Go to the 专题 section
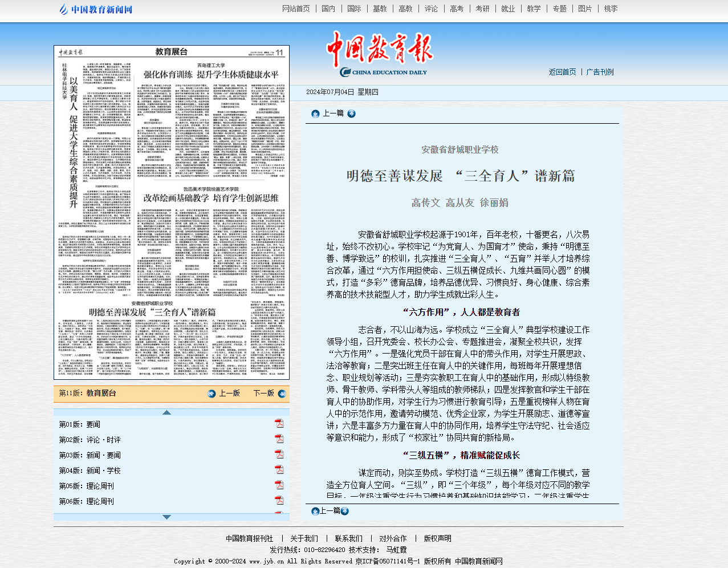Screen dimensions: 728x568 click(559, 9)
